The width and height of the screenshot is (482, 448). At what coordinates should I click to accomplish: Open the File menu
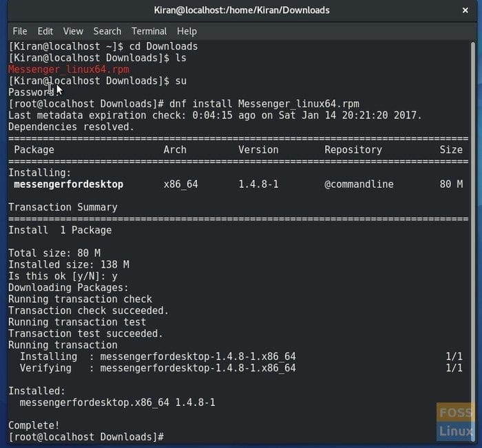[20, 31]
